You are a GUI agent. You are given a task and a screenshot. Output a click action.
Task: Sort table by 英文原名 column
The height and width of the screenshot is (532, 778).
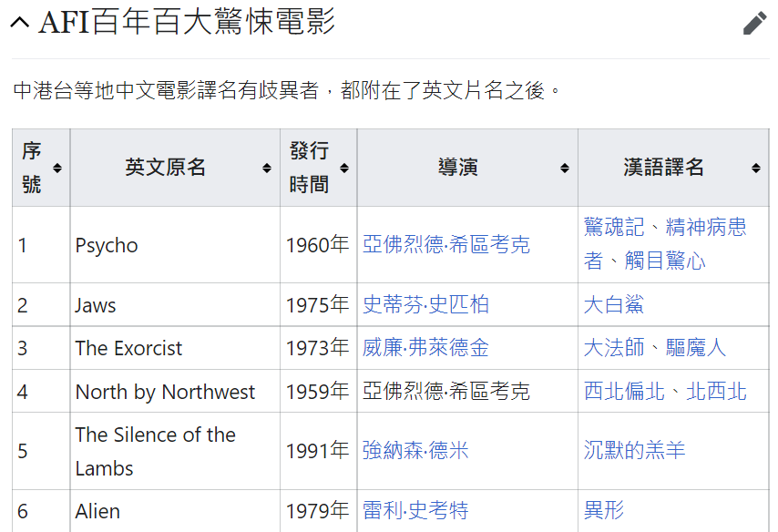tap(266, 168)
